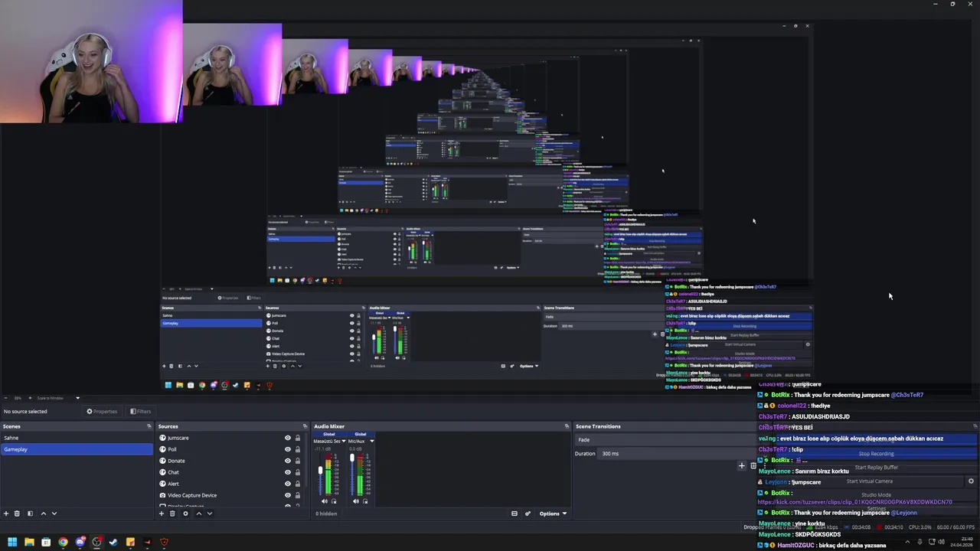
Task: Open scene filters icon in Scenes toolbar
Action: click(30, 514)
